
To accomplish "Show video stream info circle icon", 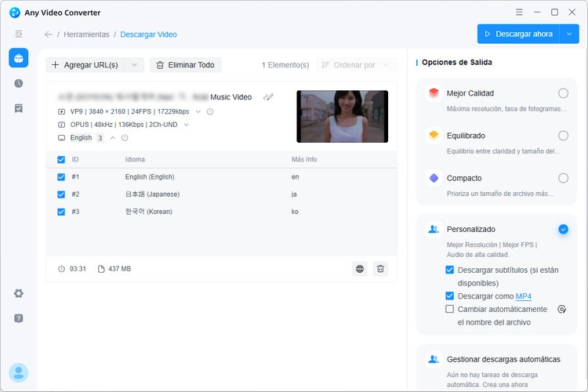I will point(210,111).
